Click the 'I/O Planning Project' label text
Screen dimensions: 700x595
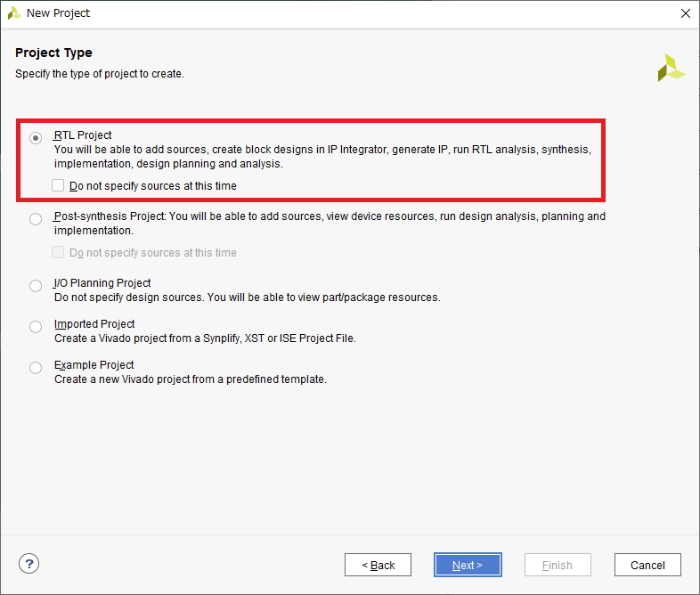click(x=102, y=283)
